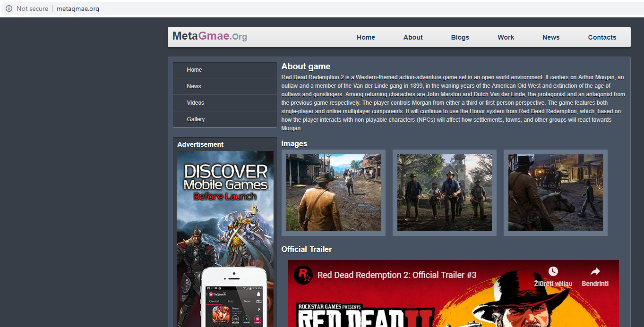Click the metagmae.org address bar URL
Image resolution: width=644 pixels, height=327 pixels.
point(78,8)
